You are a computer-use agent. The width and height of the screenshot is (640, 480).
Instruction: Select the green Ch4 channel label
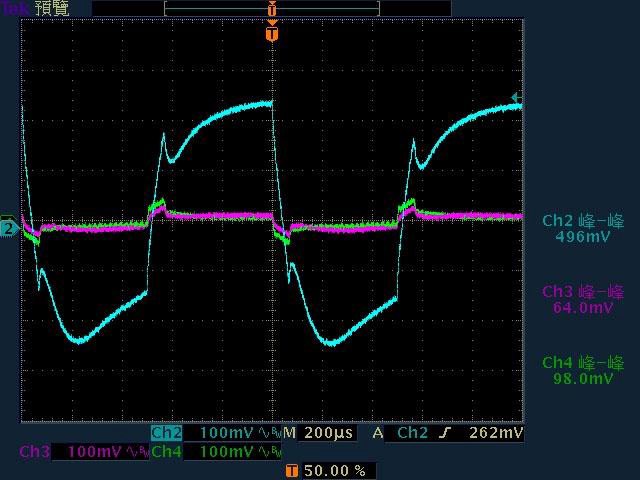tap(166, 452)
